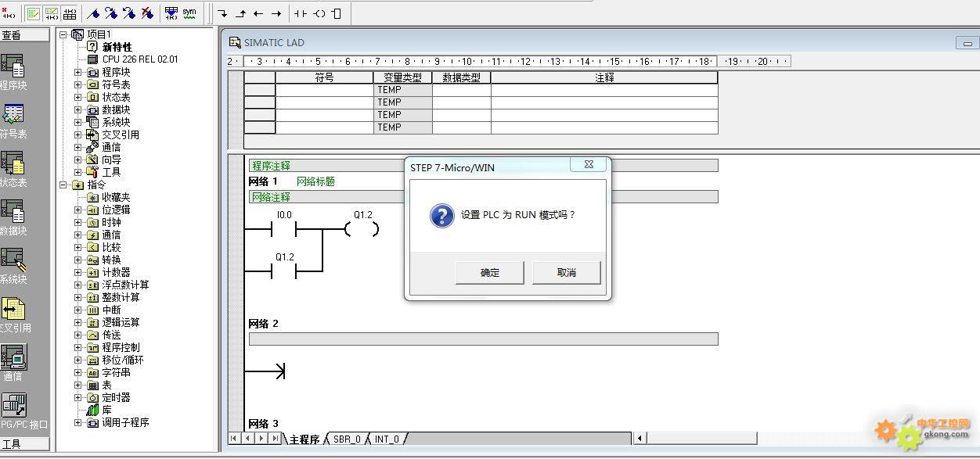
Task: Click the blue down-arrow table toolbar icon
Action: tap(171, 13)
